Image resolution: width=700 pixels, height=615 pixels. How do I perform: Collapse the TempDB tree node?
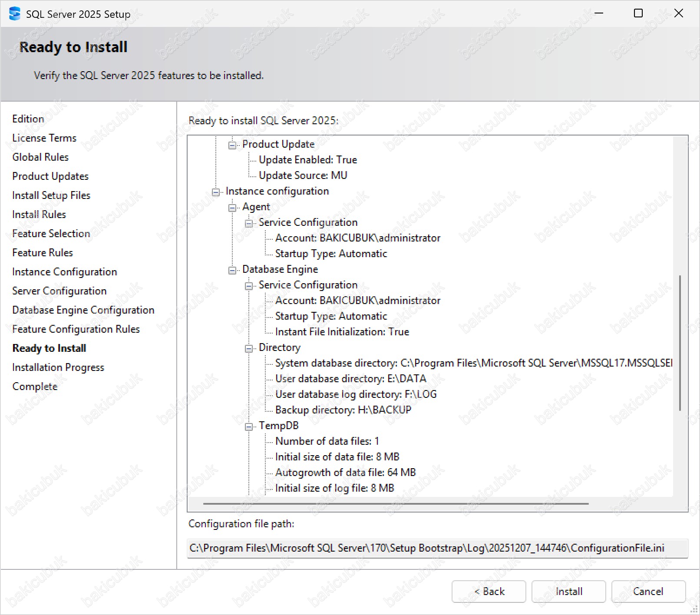(x=249, y=427)
